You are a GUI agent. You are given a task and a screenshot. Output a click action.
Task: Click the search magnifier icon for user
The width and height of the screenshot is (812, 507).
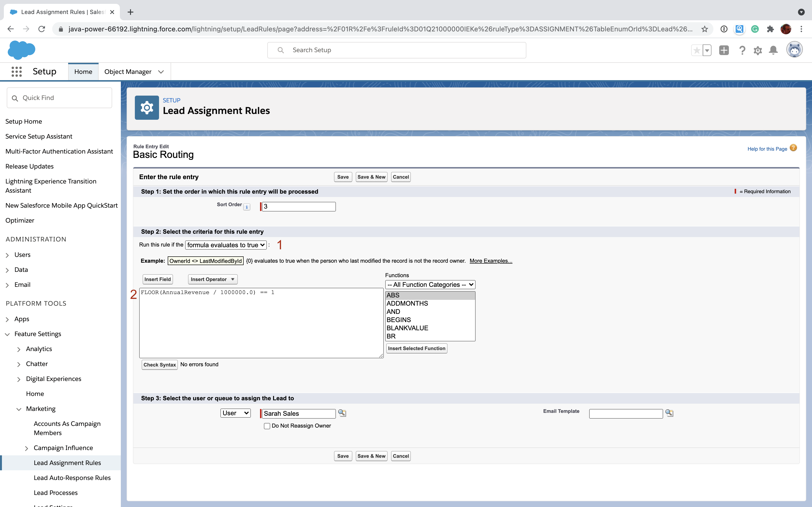point(342,413)
